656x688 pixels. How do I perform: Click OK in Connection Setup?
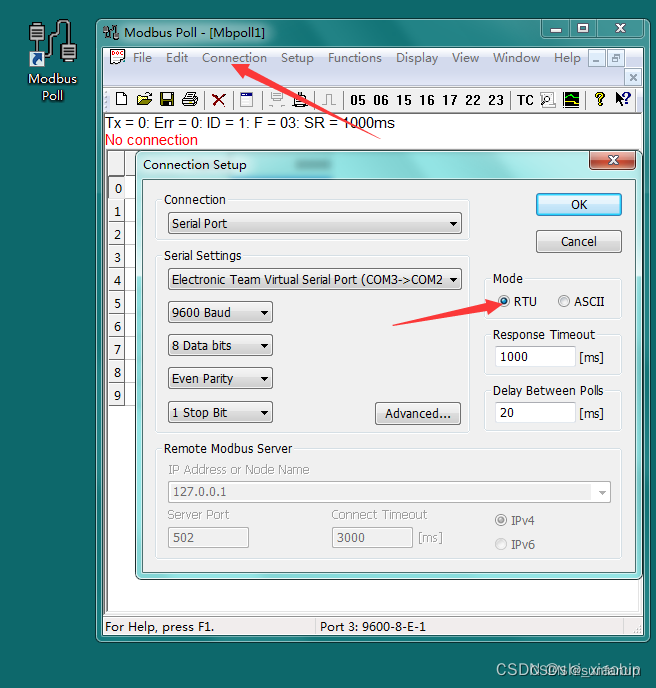(x=579, y=204)
